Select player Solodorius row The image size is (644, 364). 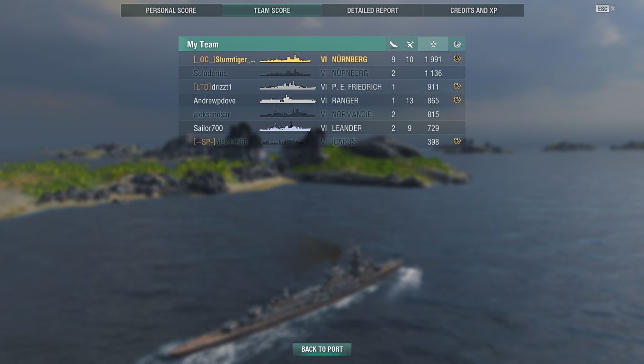[322, 73]
